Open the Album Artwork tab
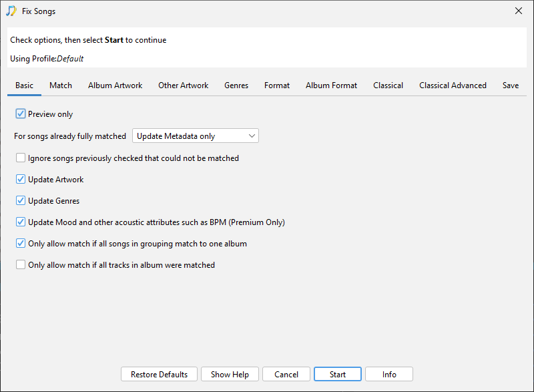The width and height of the screenshot is (534, 392). (x=115, y=85)
